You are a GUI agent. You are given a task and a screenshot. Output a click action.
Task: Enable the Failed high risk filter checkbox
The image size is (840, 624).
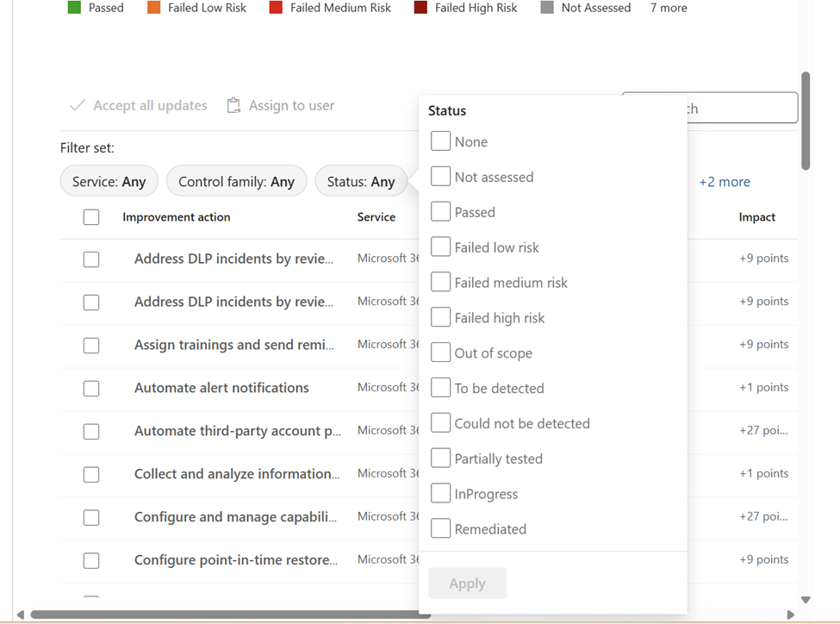click(440, 317)
